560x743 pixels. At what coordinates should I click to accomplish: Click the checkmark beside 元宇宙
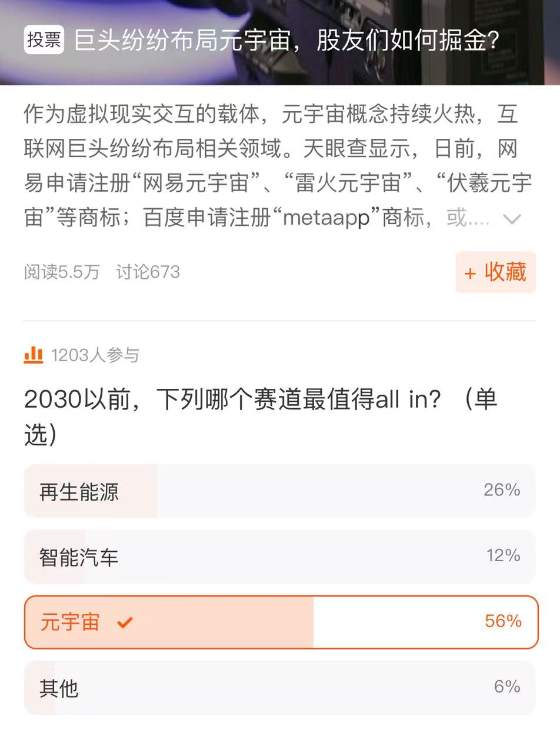point(125,622)
